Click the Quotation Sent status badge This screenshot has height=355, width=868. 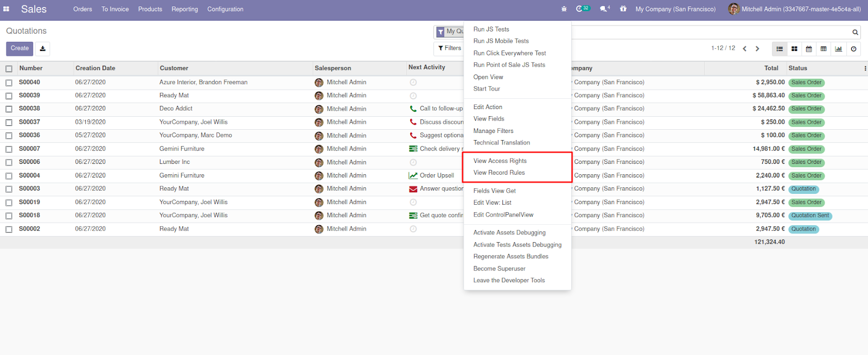pos(810,215)
